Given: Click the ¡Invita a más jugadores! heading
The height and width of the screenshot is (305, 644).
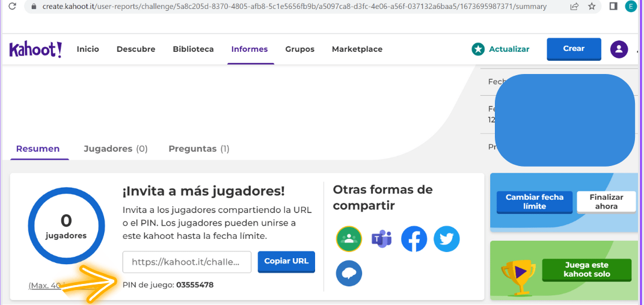Looking at the screenshot, I should (x=203, y=191).
